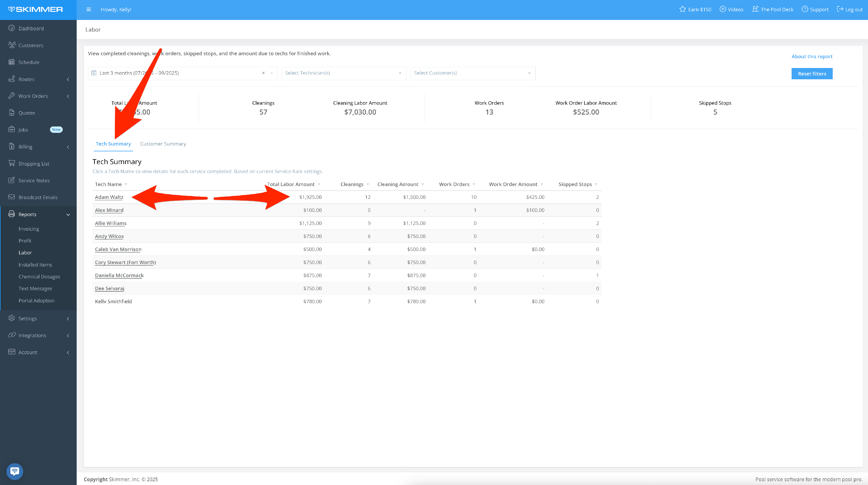Open the About this report link
Viewport: 868px width, 485px height.
812,57
